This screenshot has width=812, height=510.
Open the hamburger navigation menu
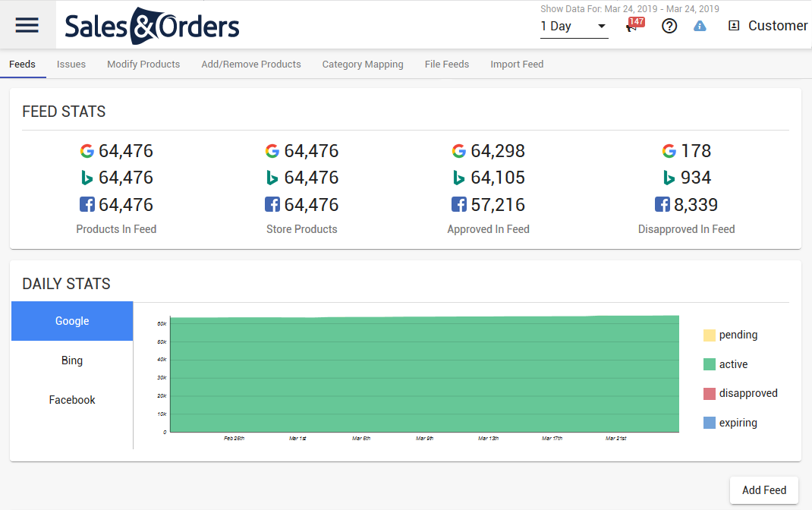coord(27,25)
